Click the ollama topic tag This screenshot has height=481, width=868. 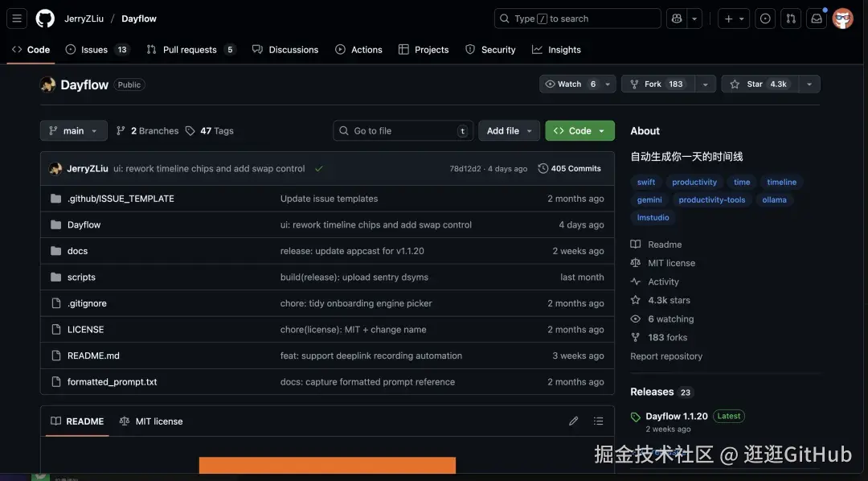point(775,199)
